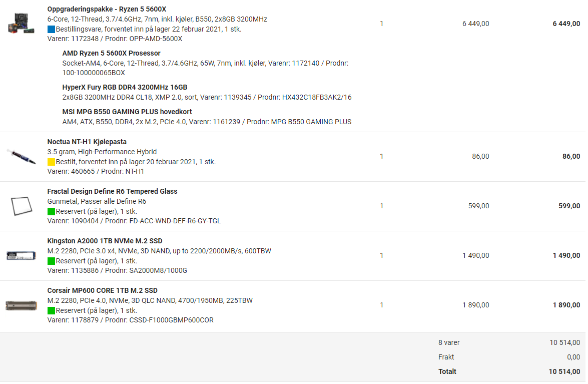Open MSI MPG B550 GAMING PLUS hovedkort

pyautogui.click(x=127, y=112)
